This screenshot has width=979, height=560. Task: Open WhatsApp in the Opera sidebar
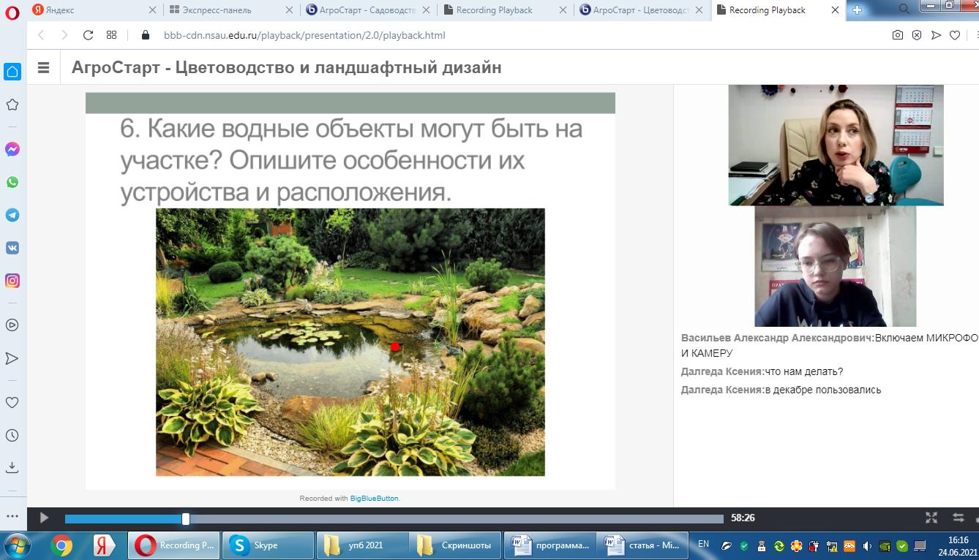click(12, 182)
